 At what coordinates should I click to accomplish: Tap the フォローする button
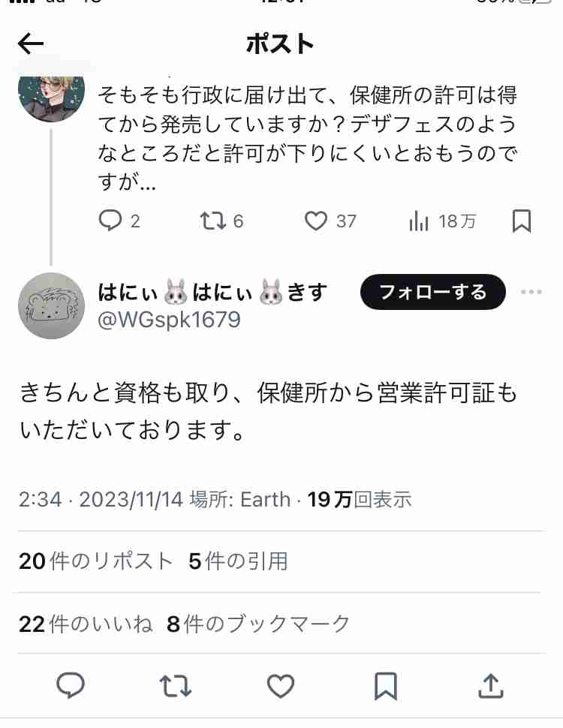(433, 292)
